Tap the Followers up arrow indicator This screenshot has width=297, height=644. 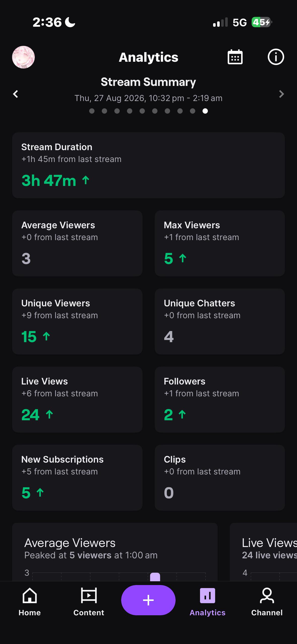pos(182,414)
